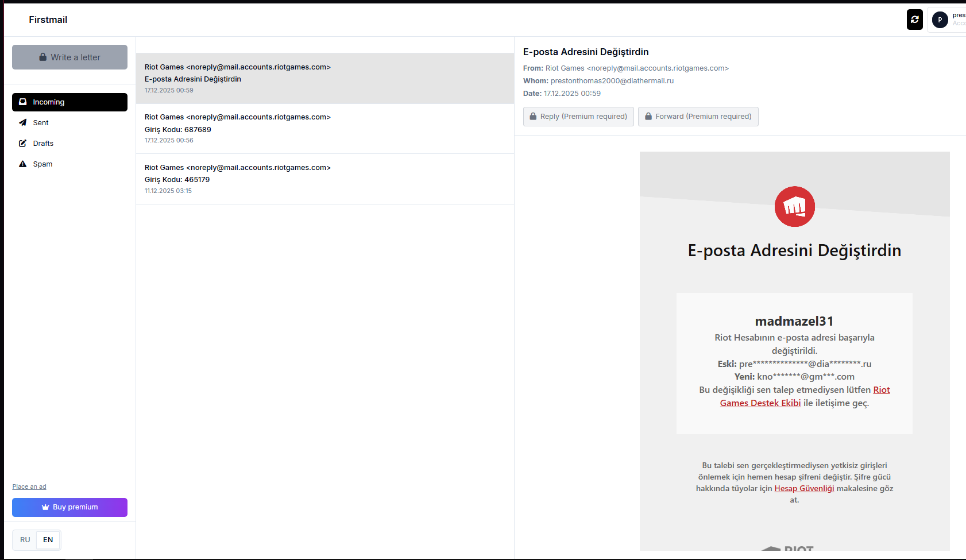The width and height of the screenshot is (966, 560).
Task: Click the crown icon on Buy premium
Action: tap(45, 507)
